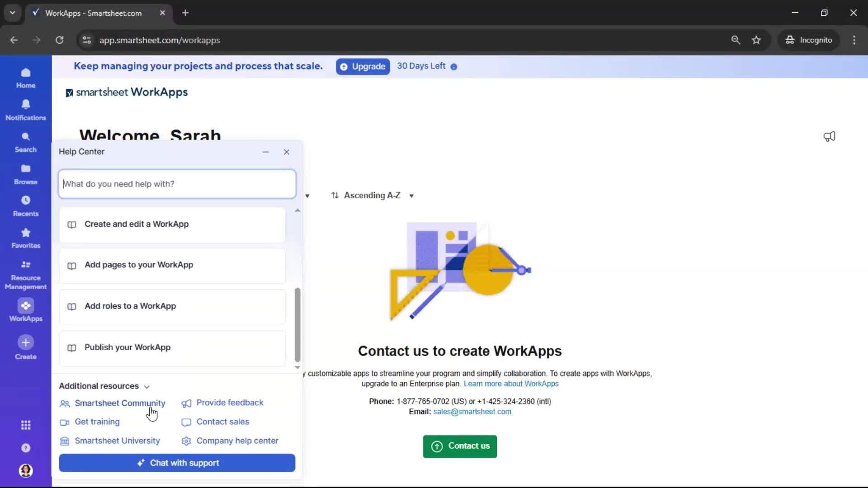Open the apps launcher grid icon
Viewport: 868px width, 488px height.
pyautogui.click(x=25, y=425)
